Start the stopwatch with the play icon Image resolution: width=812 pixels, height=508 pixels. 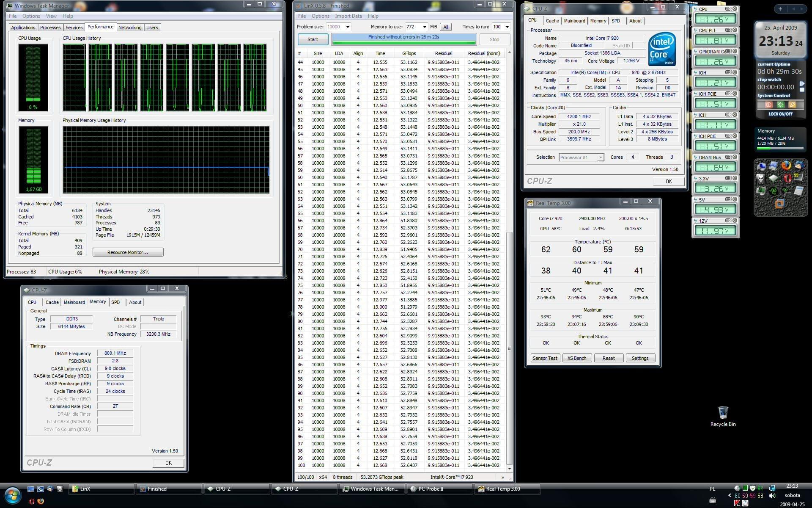(x=802, y=84)
